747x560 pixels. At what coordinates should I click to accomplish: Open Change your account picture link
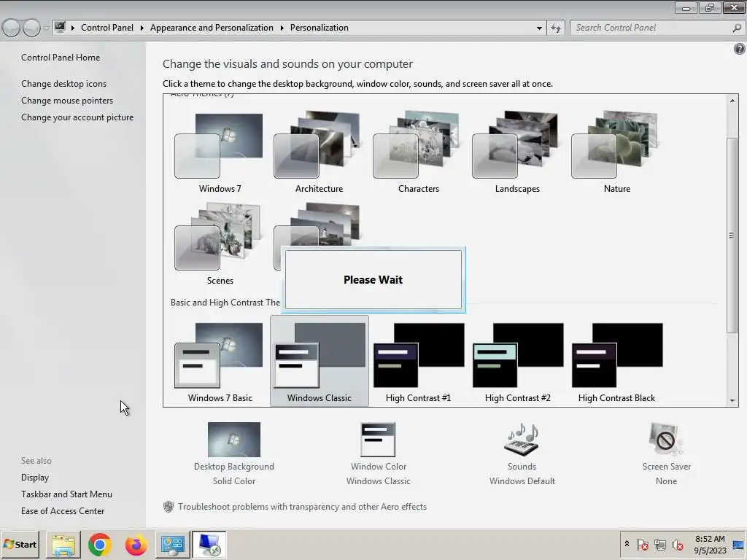pos(77,117)
